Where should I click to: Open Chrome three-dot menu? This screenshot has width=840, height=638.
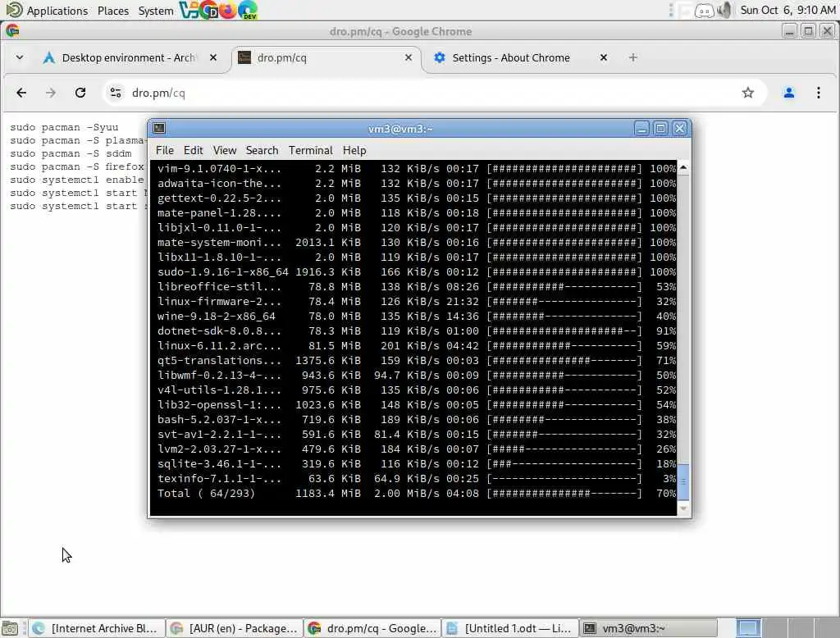click(818, 93)
